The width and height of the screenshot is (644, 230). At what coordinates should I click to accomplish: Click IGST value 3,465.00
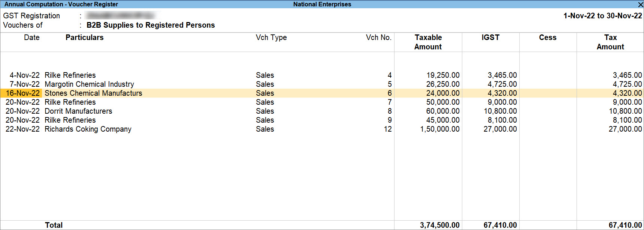(x=502, y=75)
